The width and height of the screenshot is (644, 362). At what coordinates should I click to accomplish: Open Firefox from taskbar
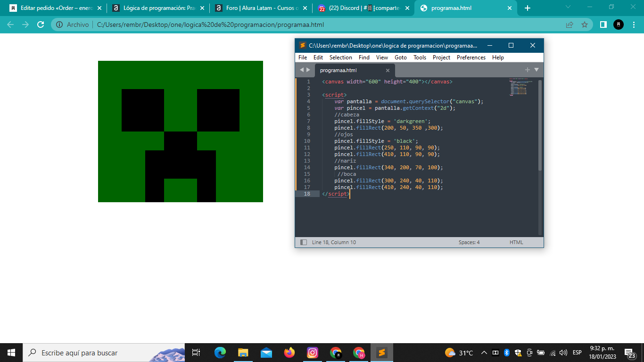pos(289,353)
